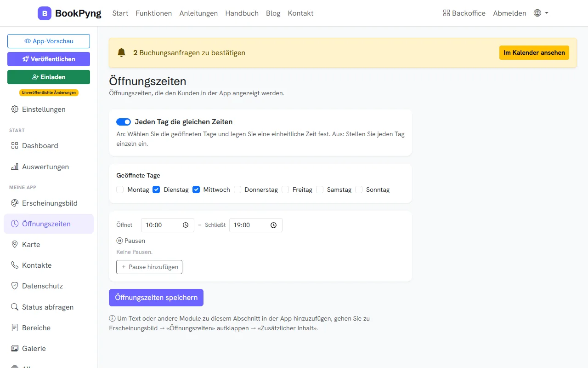
Task: Click the clock icon in Schließt time field
Action: (x=274, y=225)
